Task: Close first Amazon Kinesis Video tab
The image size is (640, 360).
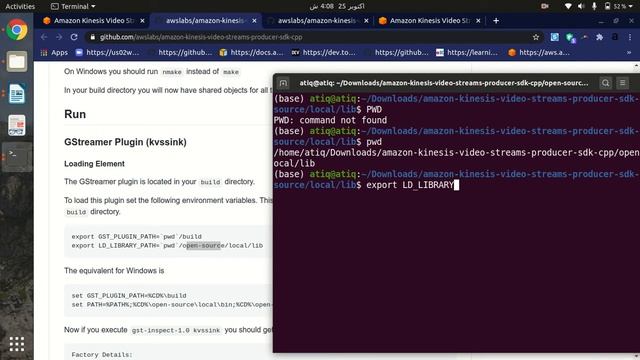Action: (x=142, y=21)
